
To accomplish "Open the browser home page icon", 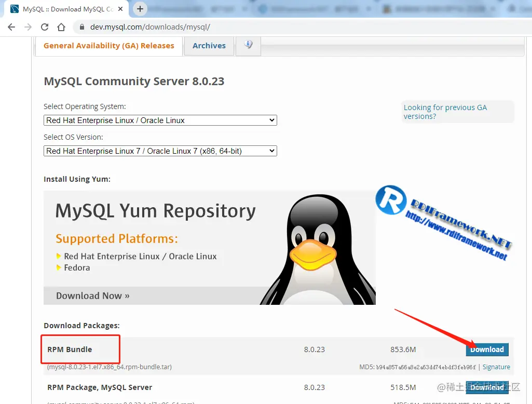I will pos(61,27).
